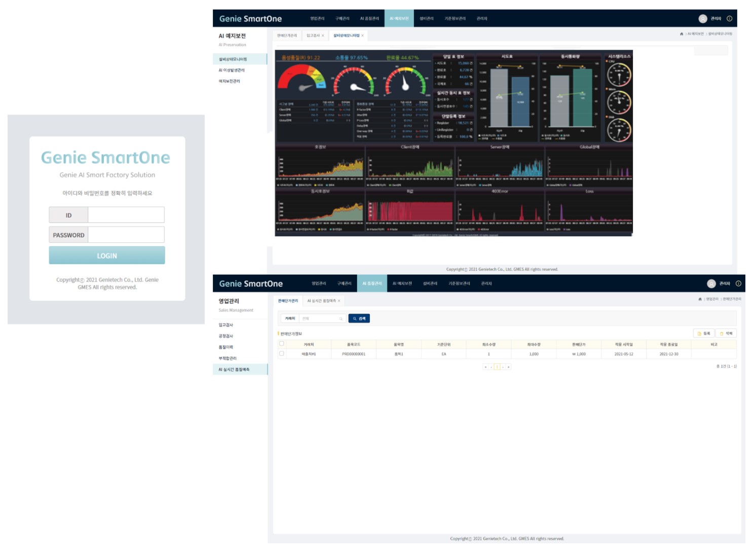Check the 매출처#1 row checkbox
This screenshot has height=557, width=756.
(282, 353)
